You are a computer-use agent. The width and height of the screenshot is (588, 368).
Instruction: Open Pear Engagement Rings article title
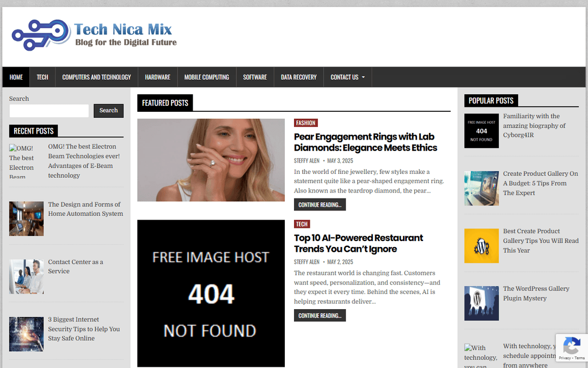coord(366,142)
